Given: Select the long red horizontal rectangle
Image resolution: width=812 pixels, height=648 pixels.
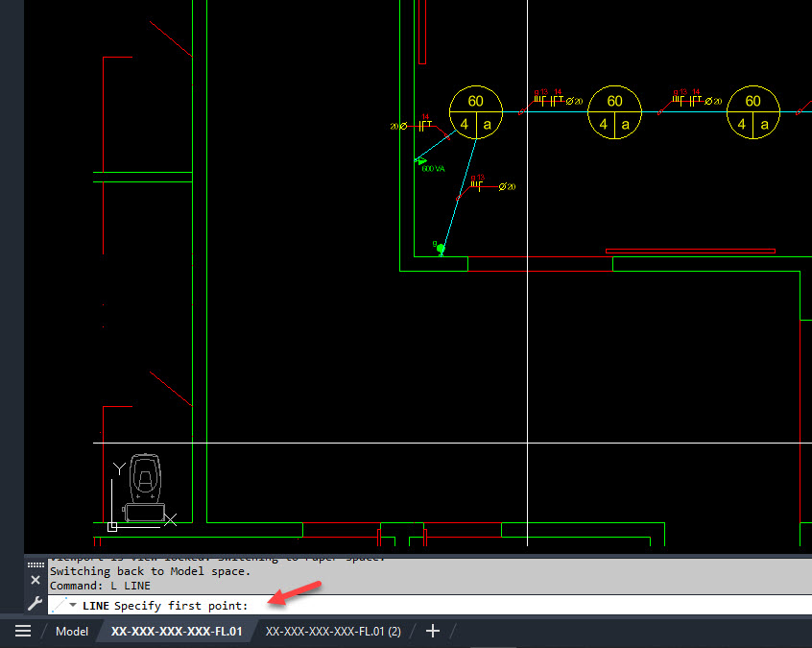Looking at the screenshot, I should [x=690, y=252].
